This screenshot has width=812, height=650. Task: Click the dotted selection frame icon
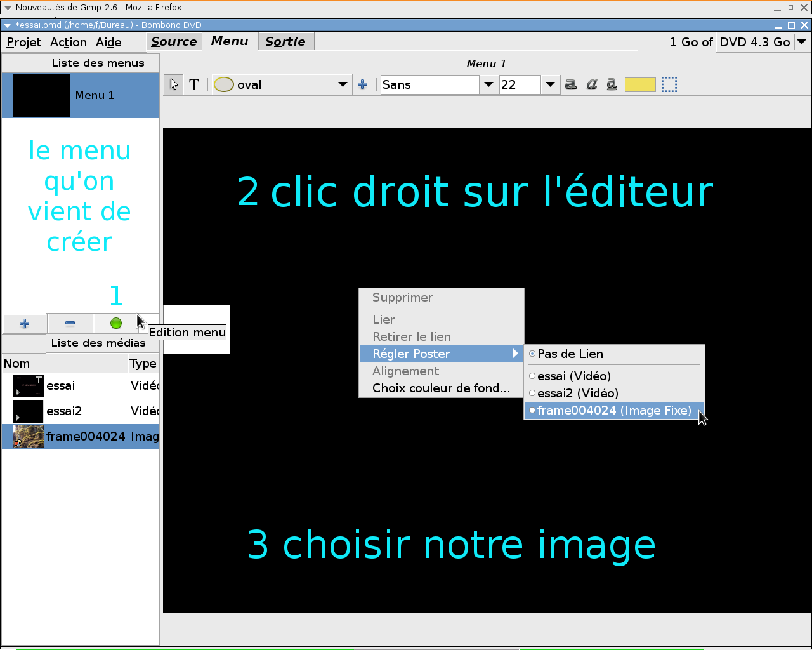[669, 84]
